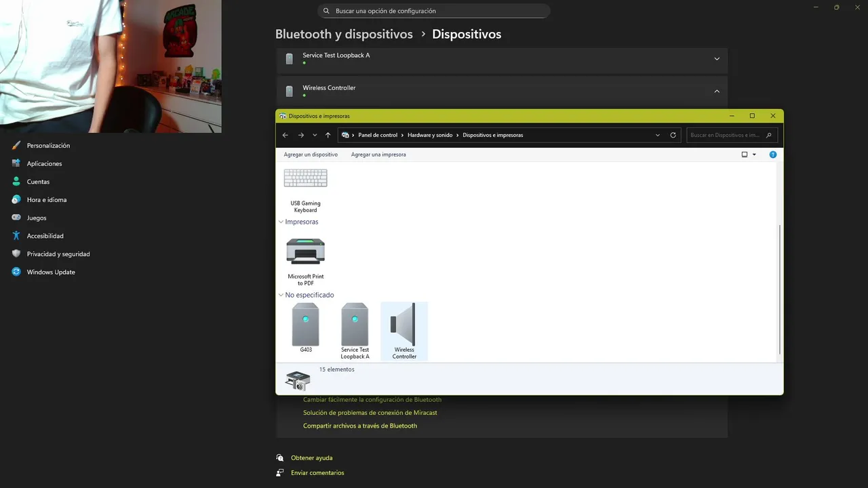
Task: Click Obtener ayuda link
Action: pos(312,458)
